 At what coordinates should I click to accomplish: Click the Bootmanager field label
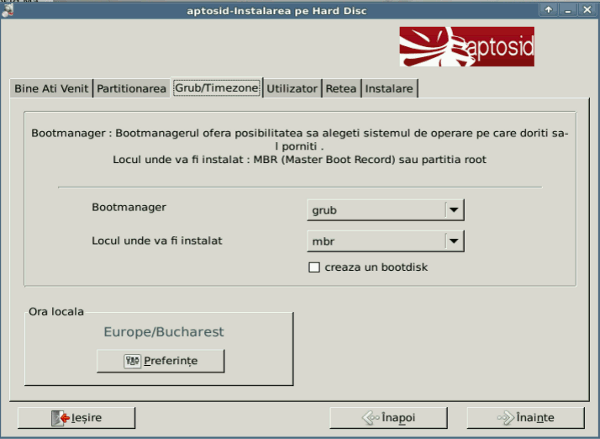(x=129, y=207)
